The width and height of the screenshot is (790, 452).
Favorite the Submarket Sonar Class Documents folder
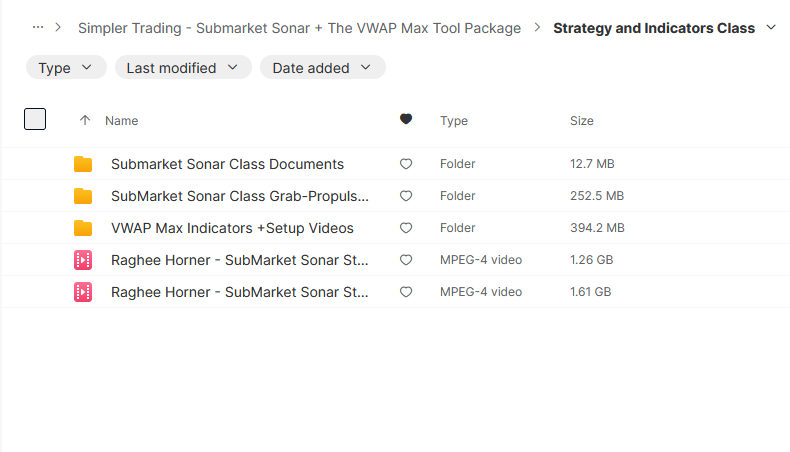click(x=406, y=164)
